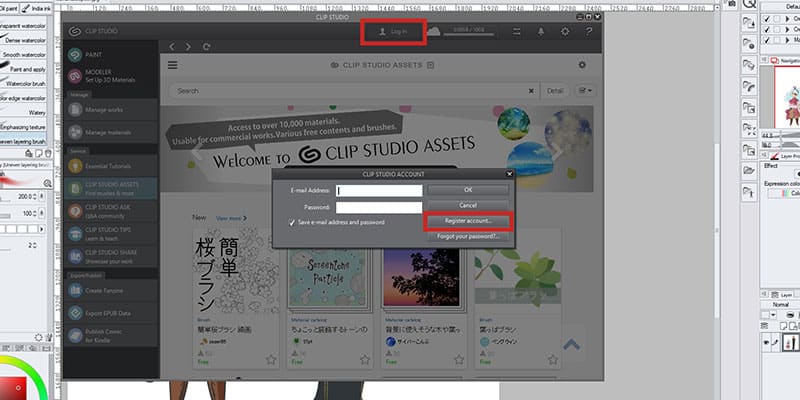Screen dimensions: 800x400
Task: Click Forgot your password button
Action: click(468, 237)
